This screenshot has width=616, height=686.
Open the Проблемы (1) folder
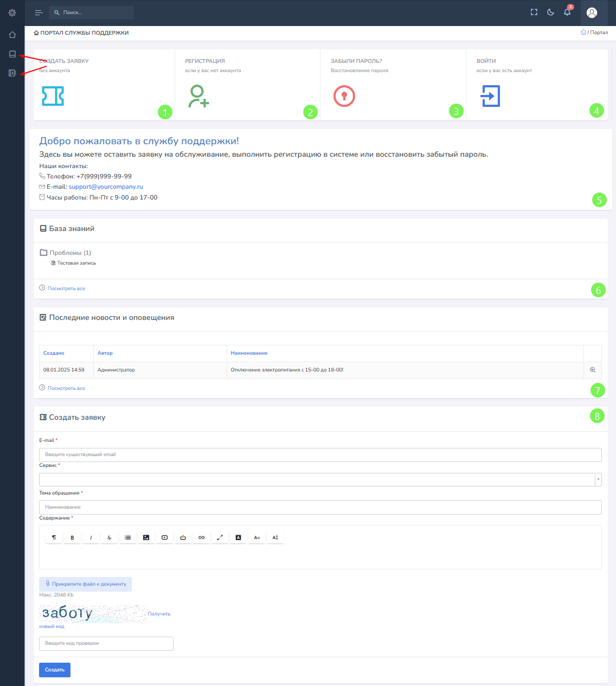click(69, 253)
